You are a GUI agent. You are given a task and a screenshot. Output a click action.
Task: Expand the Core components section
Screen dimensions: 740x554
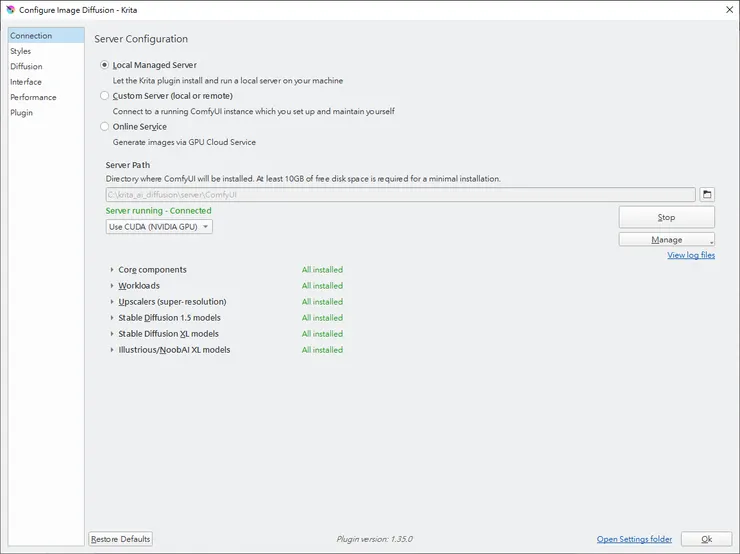[112, 270]
